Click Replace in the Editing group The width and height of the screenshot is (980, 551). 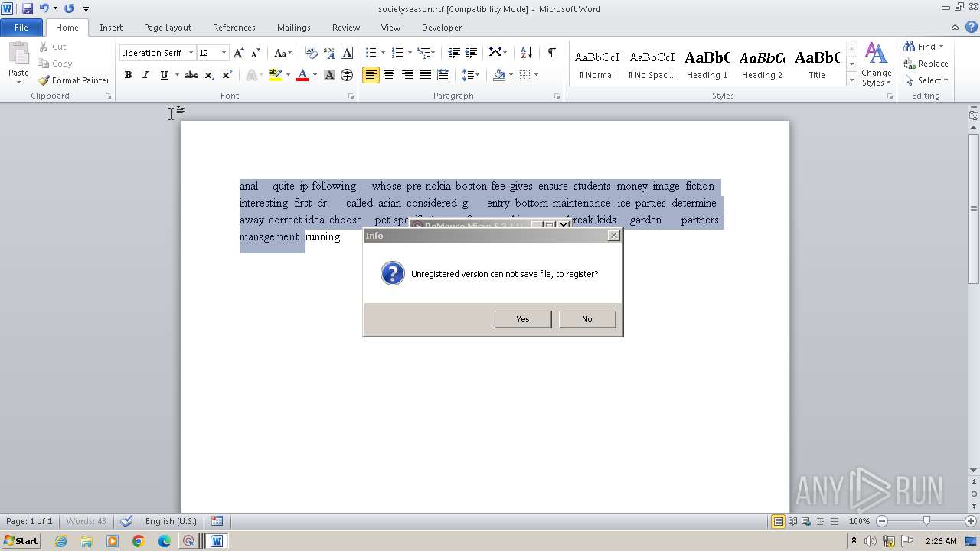(x=926, y=64)
